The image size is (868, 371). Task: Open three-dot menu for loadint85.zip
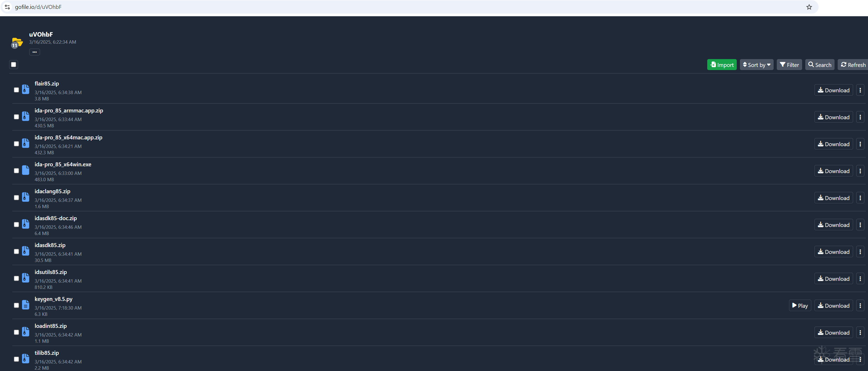(x=860, y=332)
